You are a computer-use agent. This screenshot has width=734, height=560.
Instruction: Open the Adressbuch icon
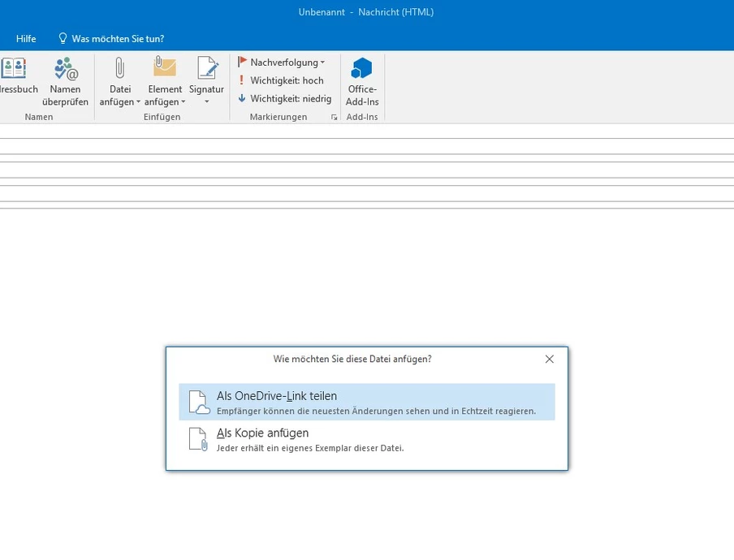click(x=13, y=68)
